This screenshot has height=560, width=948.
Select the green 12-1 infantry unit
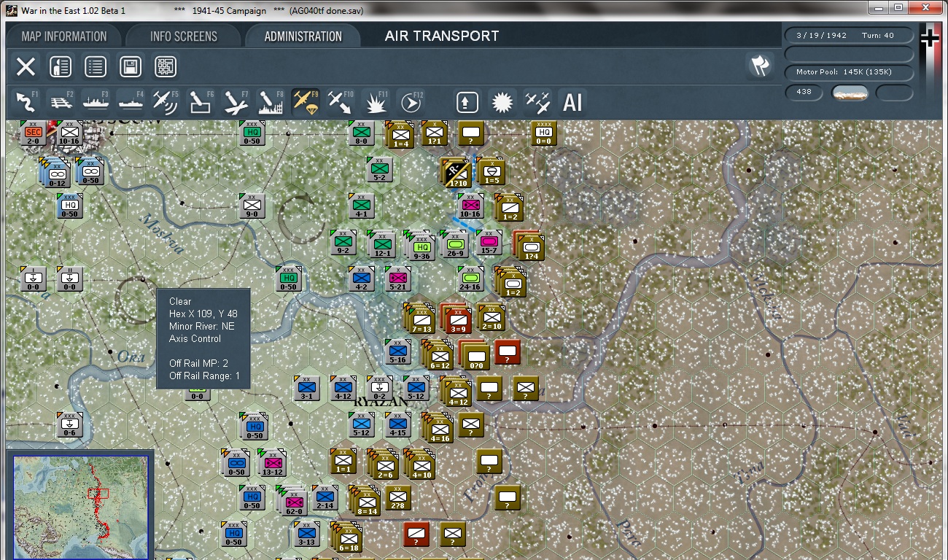tap(381, 246)
